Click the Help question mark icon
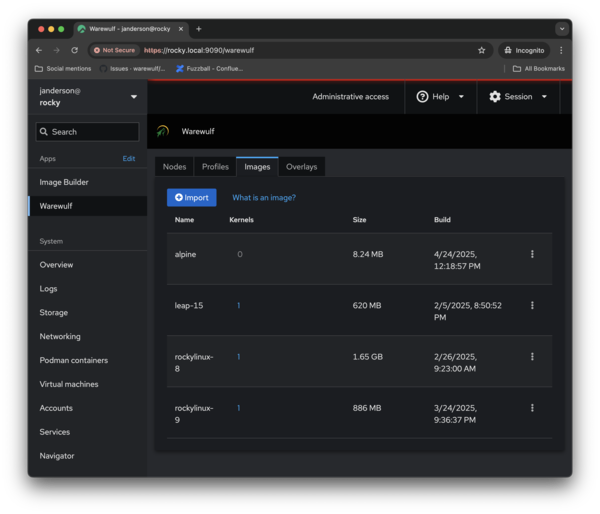Viewport: 600px width, 514px height. coord(422,97)
